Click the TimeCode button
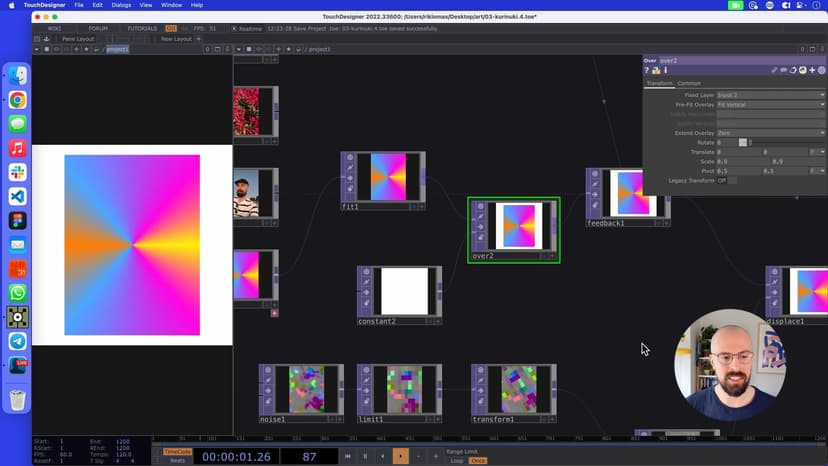The image size is (828, 466). pyautogui.click(x=177, y=451)
